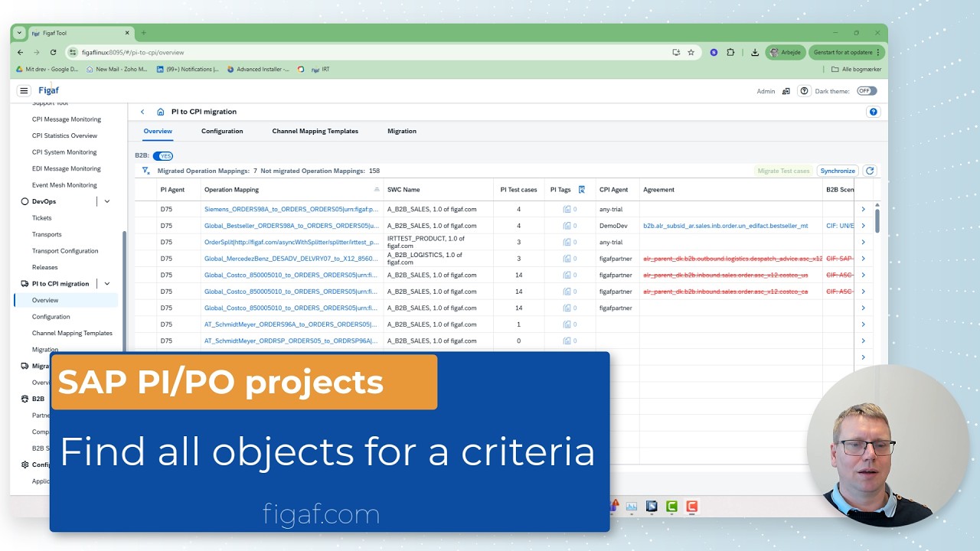Open the Arbejde browser profile button
Viewport: 980px width, 551px height.
(786, 52)
